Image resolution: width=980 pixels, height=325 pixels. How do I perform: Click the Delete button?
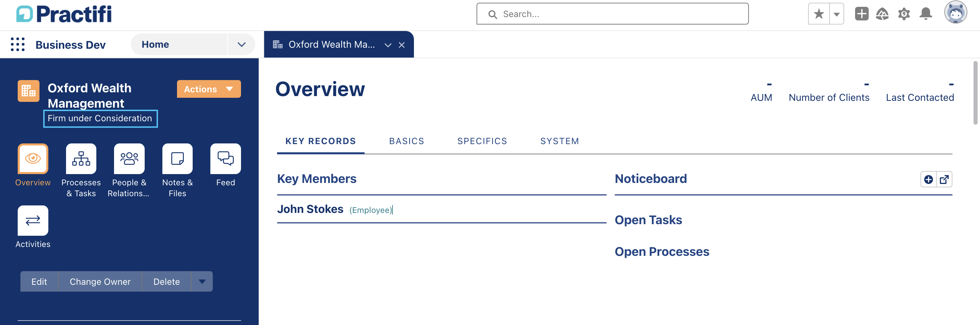point(167,282)
